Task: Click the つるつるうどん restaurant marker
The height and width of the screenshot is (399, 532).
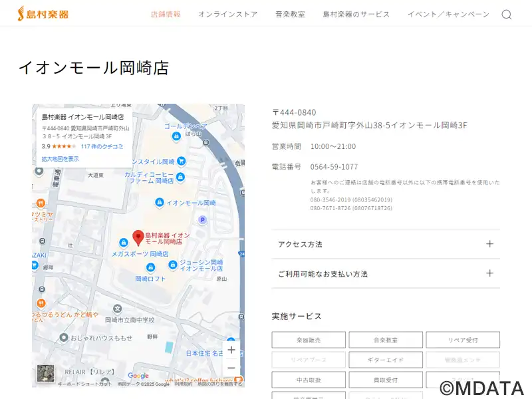Action: coord(41,303)
